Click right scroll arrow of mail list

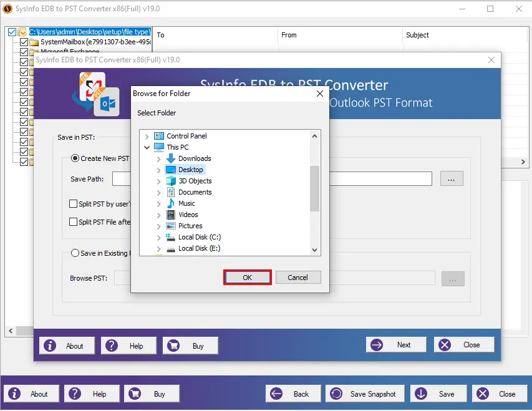click(x=523, y=162)
